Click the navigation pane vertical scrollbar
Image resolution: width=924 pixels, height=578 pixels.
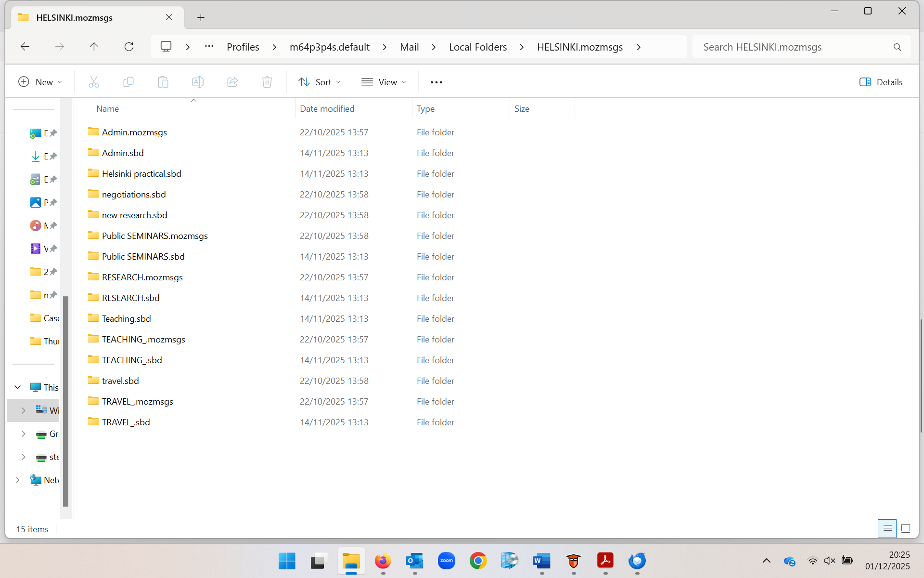coord(66,400)
